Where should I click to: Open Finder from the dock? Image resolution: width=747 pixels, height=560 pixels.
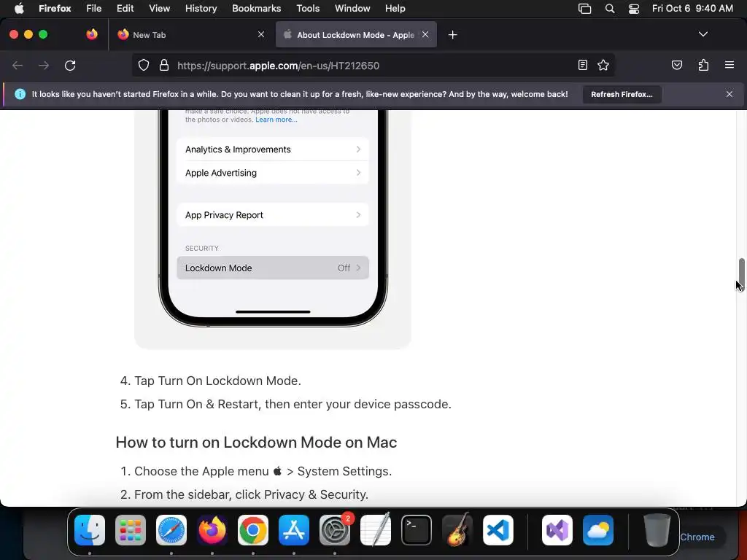pos(90,530)
